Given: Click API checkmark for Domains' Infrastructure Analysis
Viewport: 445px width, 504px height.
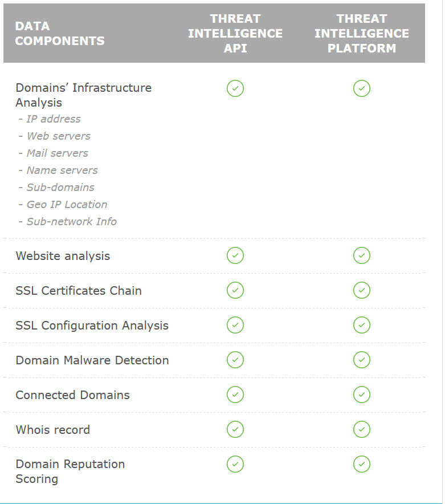Looking at the screenshot, I should [x=235, y=88].
